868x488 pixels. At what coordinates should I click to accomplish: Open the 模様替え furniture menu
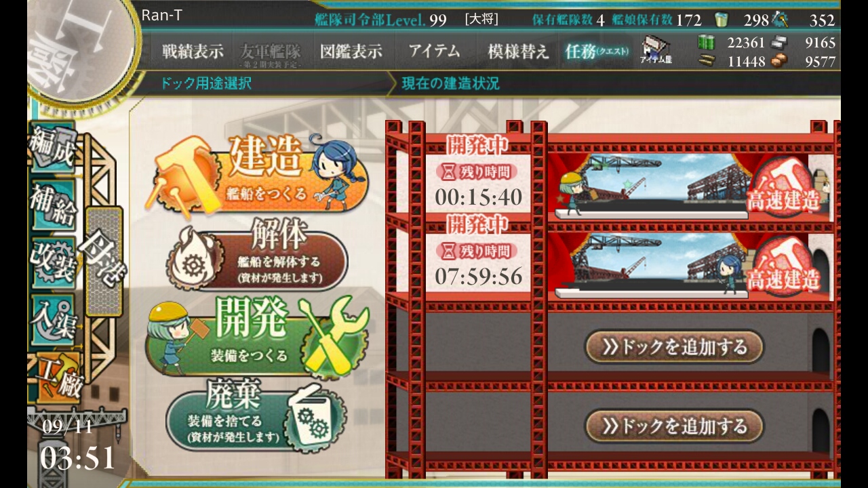pyautogui.click(x=518, y=52)
